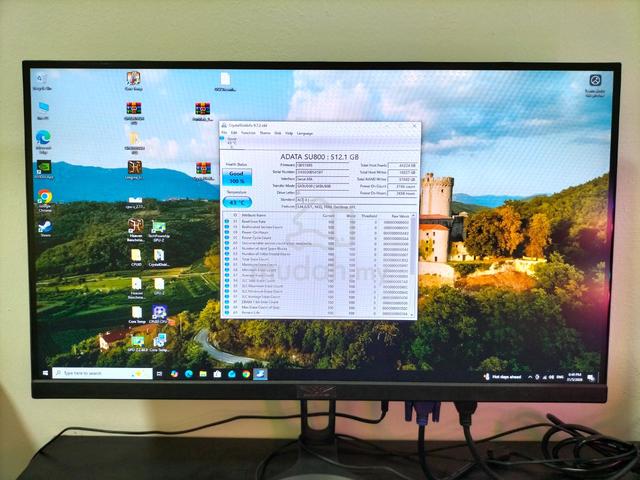
Task: Click the Serial Number value field
Action: (322, 172)
